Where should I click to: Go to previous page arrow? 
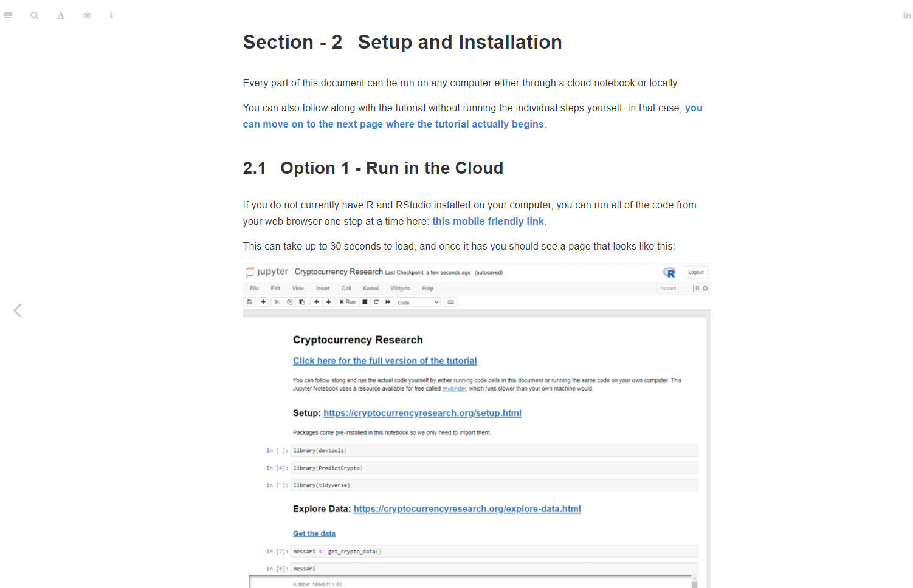tap(18, 310)
